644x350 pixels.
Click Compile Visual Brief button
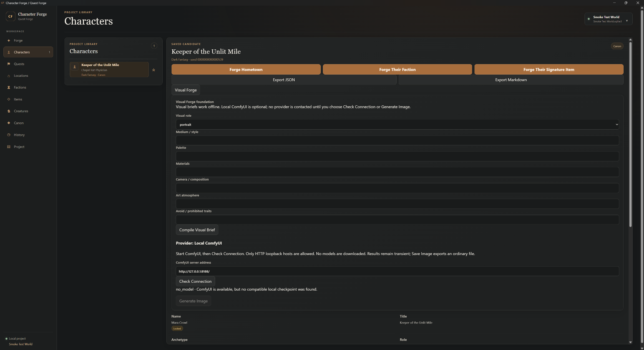(x=197, y=230)
